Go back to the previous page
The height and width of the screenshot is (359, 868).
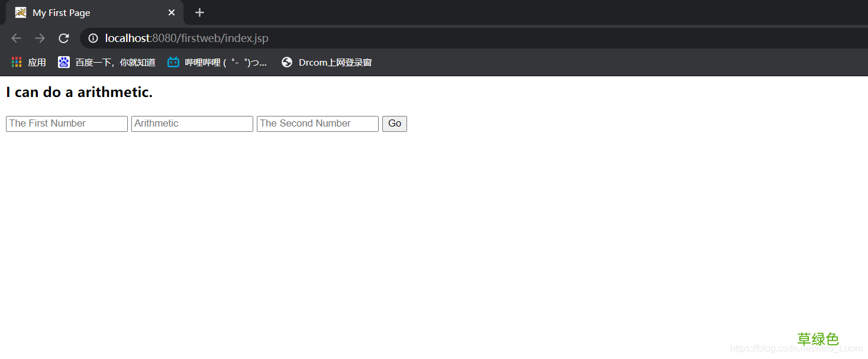pyautogui.click(x=16, y=38)
